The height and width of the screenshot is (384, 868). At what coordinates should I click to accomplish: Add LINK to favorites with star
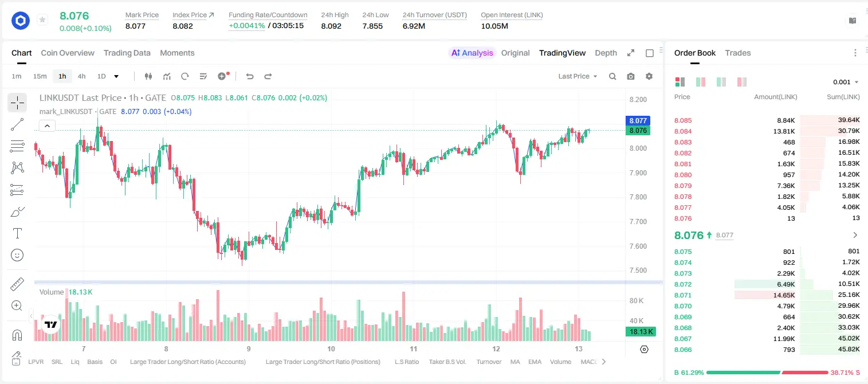[x=42, y=20]
